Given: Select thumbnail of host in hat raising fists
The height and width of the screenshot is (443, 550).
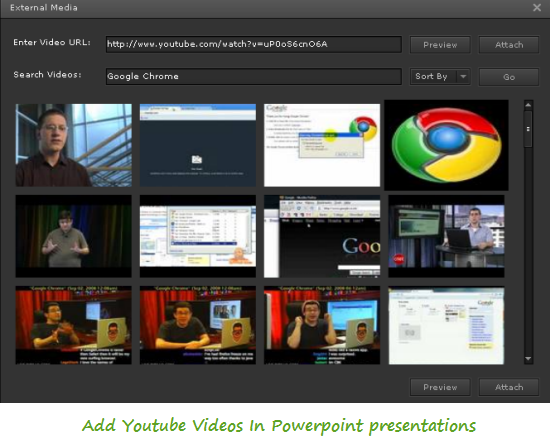Looking at the screenshot, I should point(322,325).
